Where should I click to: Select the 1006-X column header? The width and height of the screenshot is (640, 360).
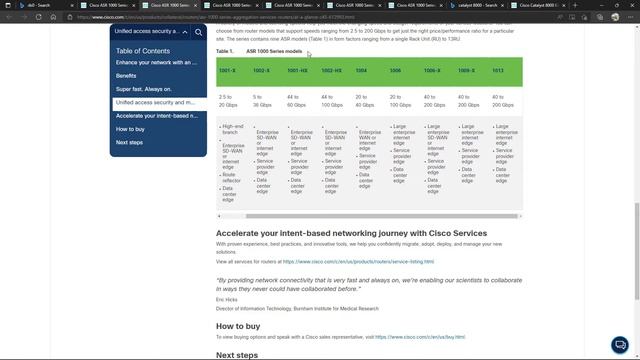[x=432, y=71]
